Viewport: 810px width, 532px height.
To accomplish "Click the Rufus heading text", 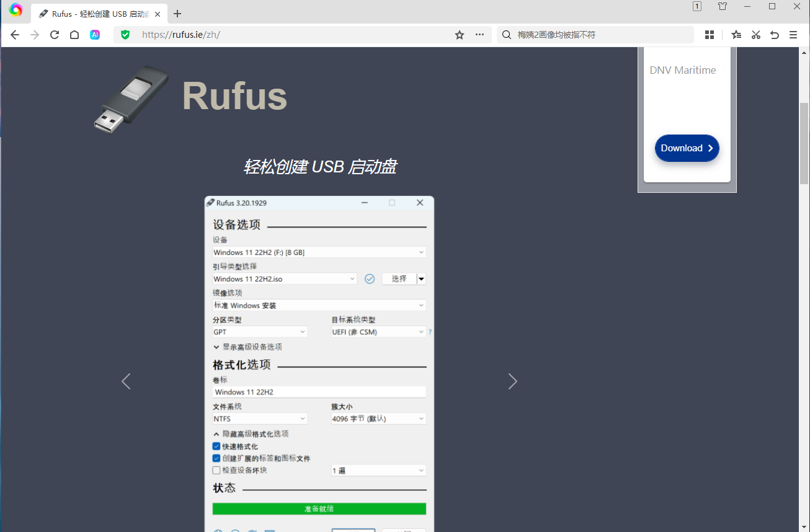I will (x=234, y=95).
